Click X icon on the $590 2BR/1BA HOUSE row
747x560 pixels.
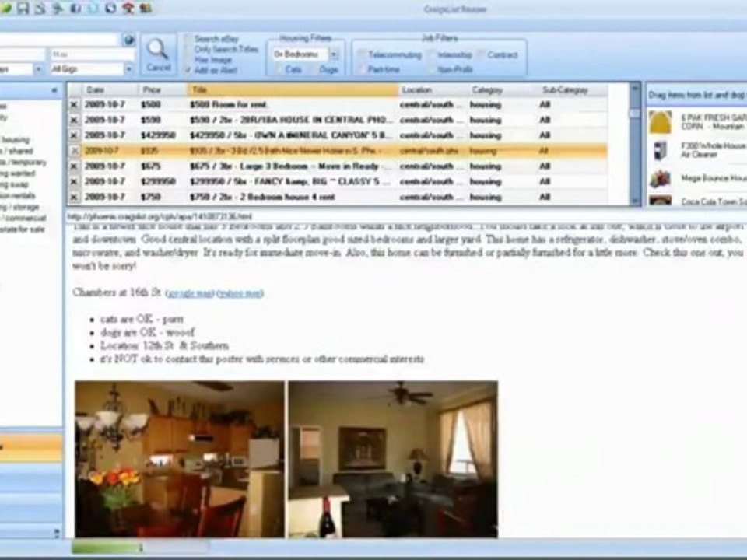click(x=74, y=120)
